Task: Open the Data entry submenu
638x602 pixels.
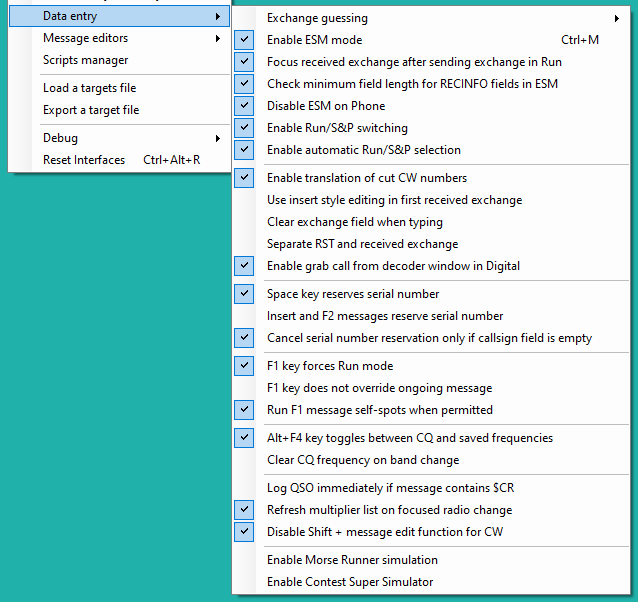Action: (119, 16)
